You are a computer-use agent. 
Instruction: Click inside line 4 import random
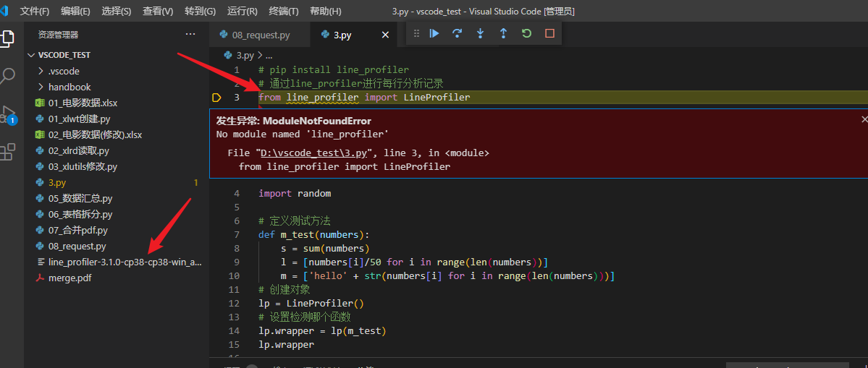pos(295,194)
